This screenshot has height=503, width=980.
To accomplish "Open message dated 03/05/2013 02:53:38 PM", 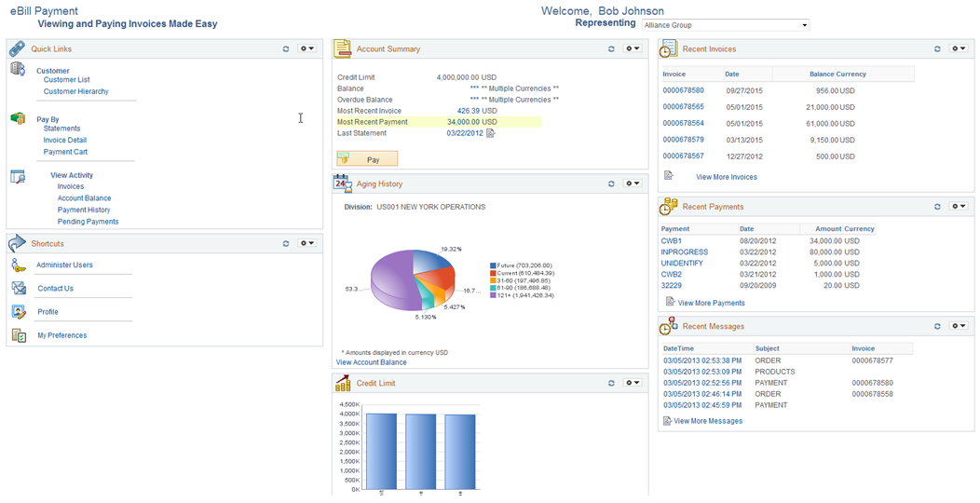I will coord(702,360).
